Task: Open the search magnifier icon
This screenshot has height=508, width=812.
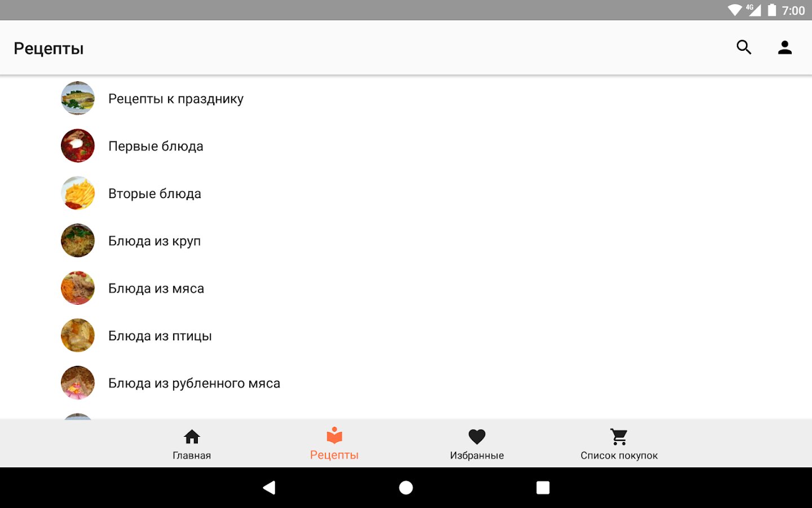Action: pos(744,47)
